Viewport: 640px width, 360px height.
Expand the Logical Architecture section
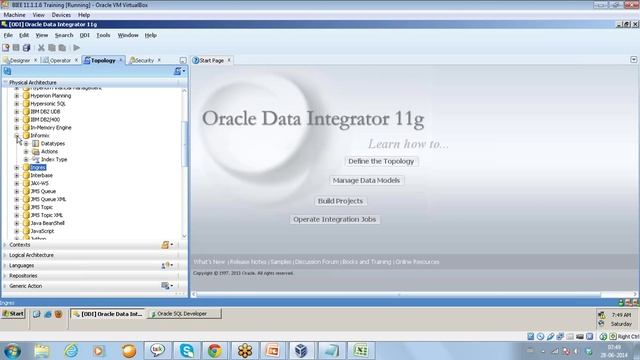coord(5,255)
